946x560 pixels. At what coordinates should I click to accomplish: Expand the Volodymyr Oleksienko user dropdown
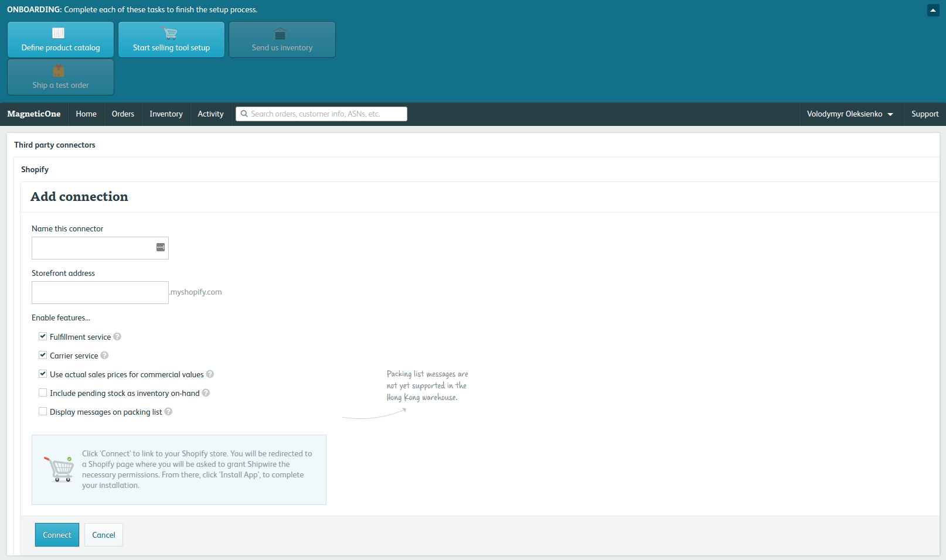[849, 114]
